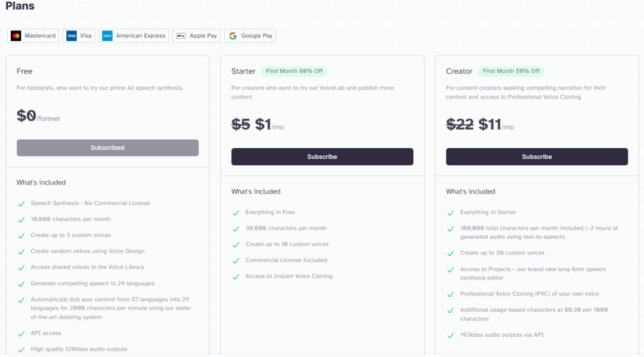Click checkmark beside Professional Voice Cloning feature

point(451,294)
